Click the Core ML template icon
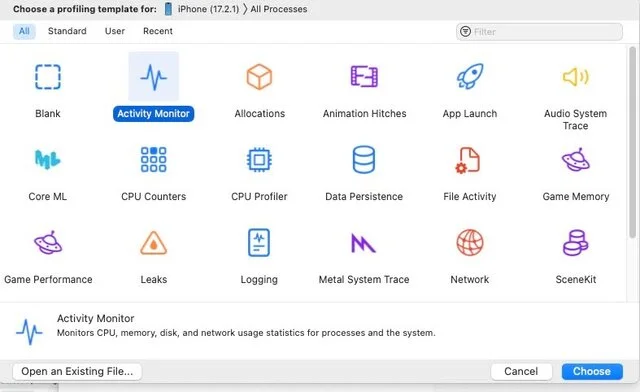Viewport: 640px width, 392px height. pos(48,159)
